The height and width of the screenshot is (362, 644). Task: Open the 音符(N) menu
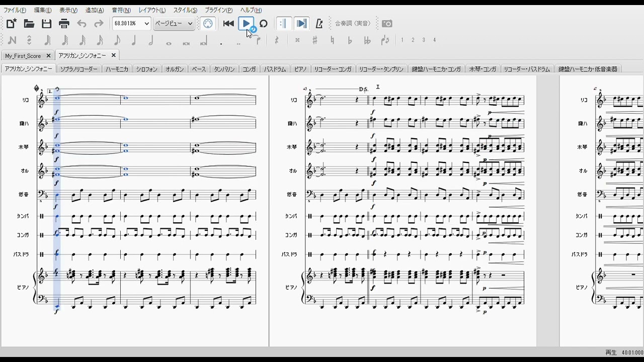(121, 10)
